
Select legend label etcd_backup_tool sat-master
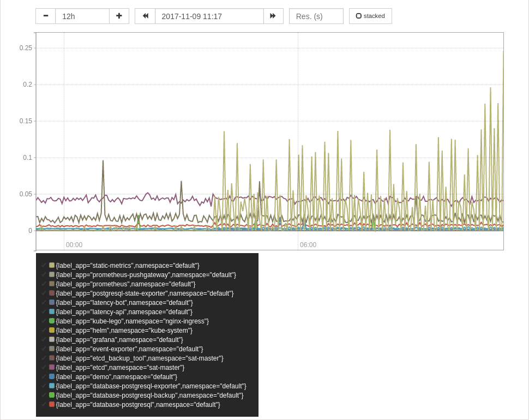pyautogui.click(x=140, y=358)
